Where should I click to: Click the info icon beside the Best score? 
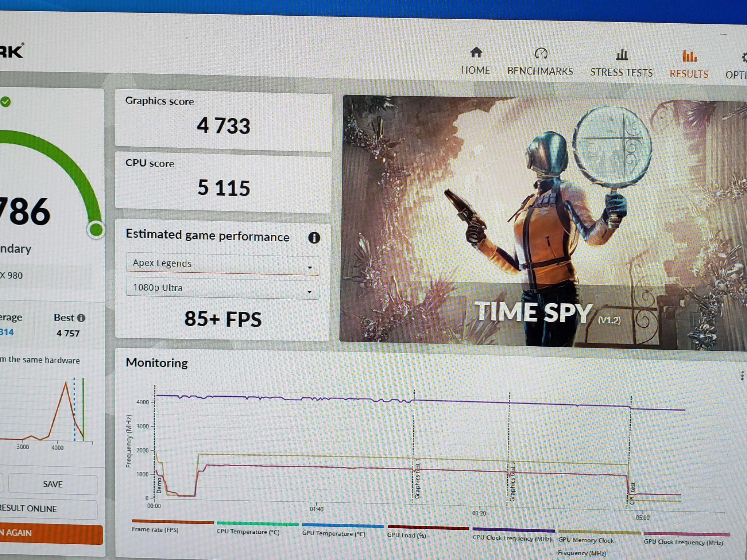click(x=82, y=318)
